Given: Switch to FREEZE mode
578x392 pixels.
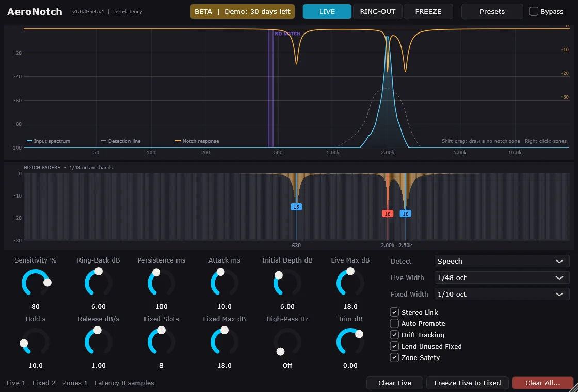Looking at the screenshot, I should (x=428, y=11).
